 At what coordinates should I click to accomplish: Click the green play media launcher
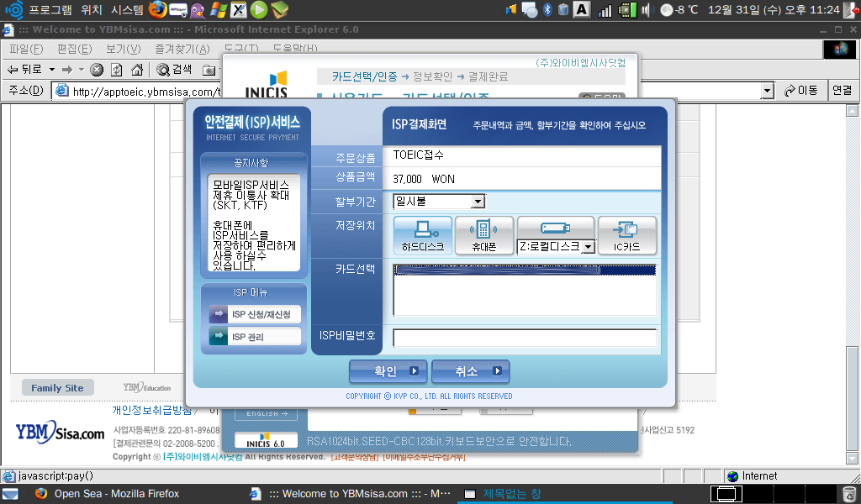point(259,9)
